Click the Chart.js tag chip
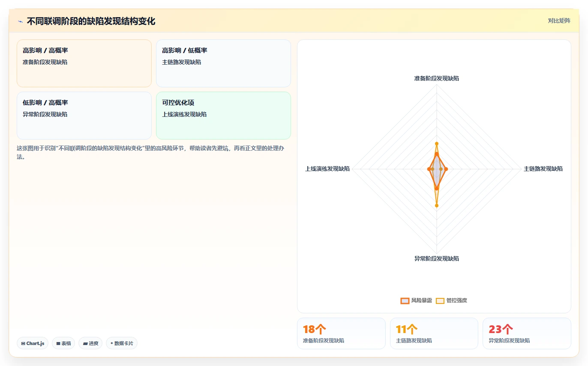This screenshot has width=588, height=366. point(33,343)
